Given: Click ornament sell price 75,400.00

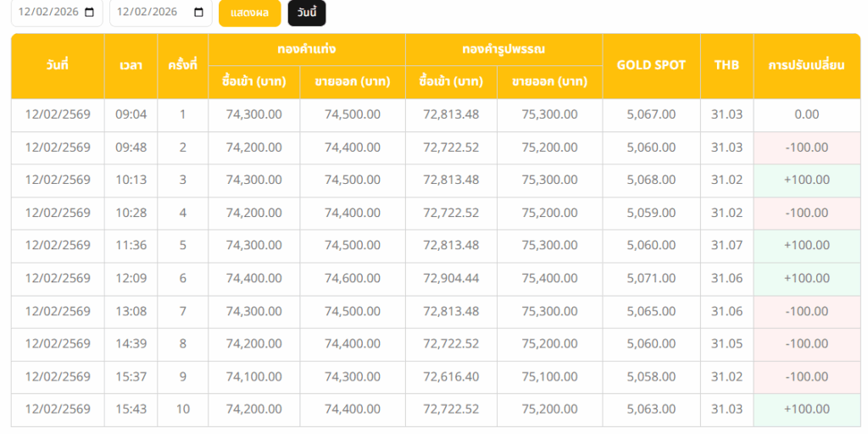Looking at the screenshot, I should tap(549, 278).
